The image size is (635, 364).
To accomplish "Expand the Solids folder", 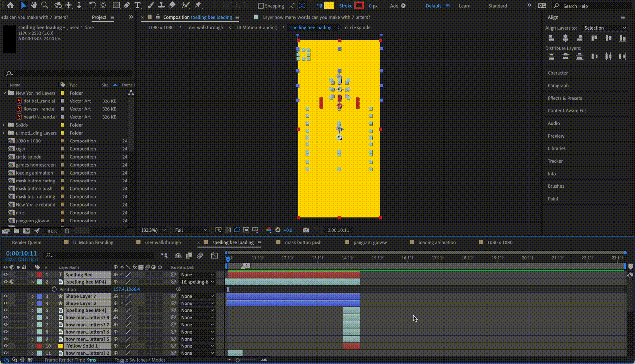I will [4, 125].
